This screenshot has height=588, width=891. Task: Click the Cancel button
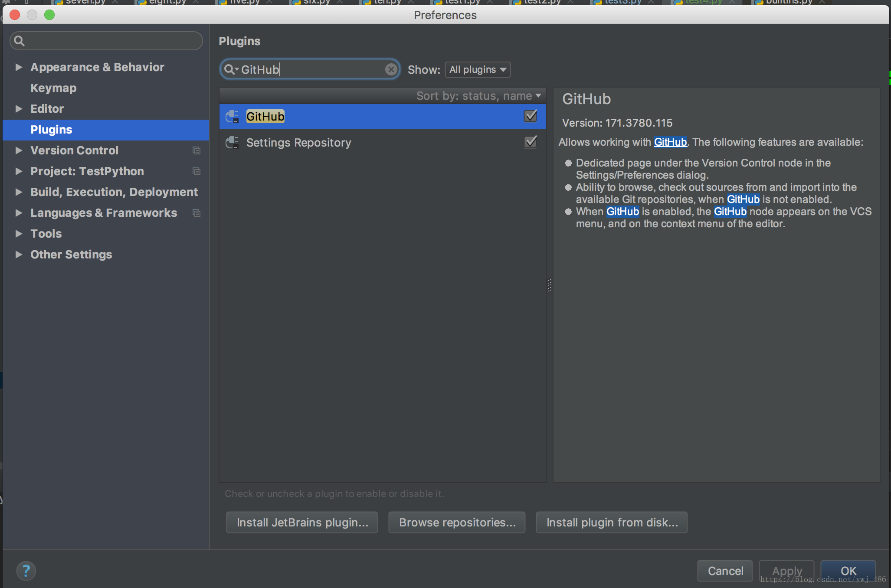tap(725, 571)
